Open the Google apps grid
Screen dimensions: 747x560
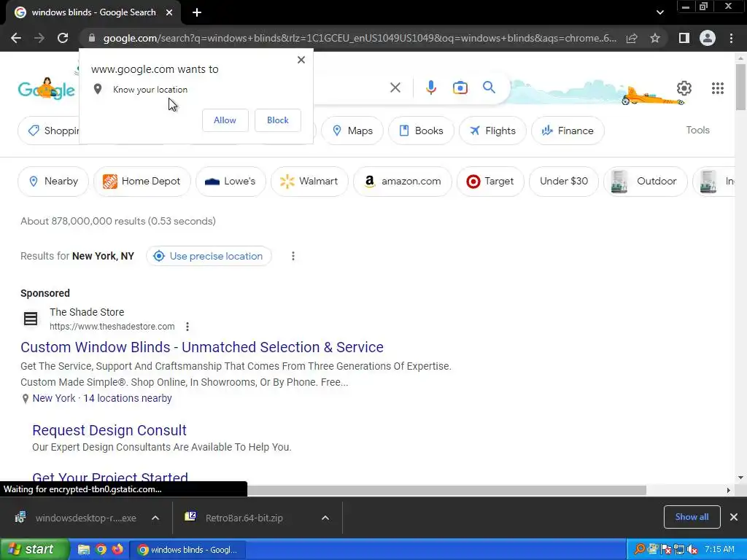(718, 88)
